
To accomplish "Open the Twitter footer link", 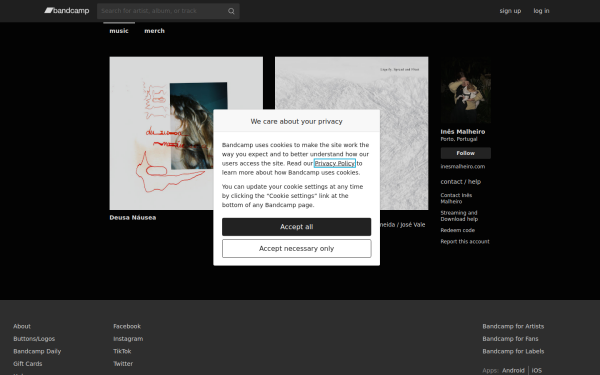I will click(123, 364).
